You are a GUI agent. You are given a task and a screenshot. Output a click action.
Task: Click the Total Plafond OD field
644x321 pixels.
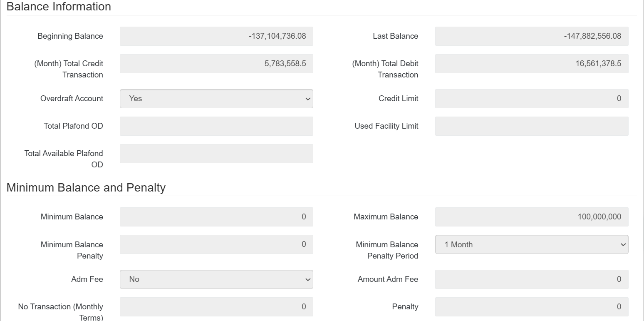[x=216, y=126]
